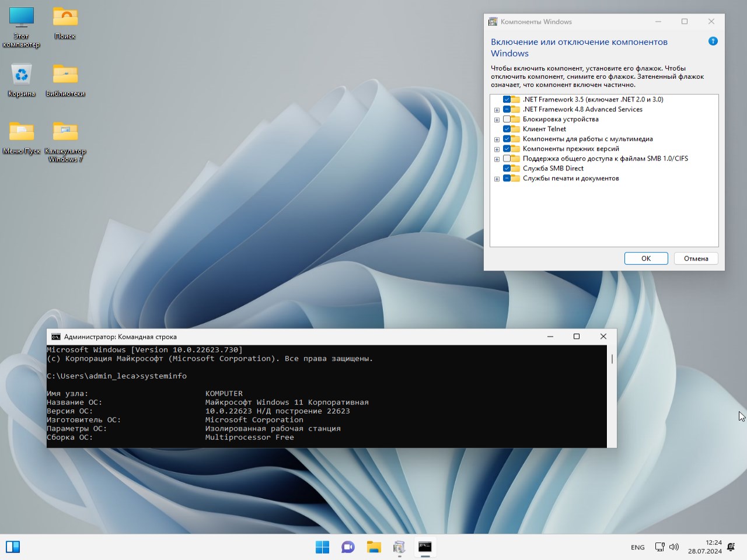The width and height of the screenshot is (747, 560).
Task: Click OK in Windows Features dialog
Action: (645, 258)
